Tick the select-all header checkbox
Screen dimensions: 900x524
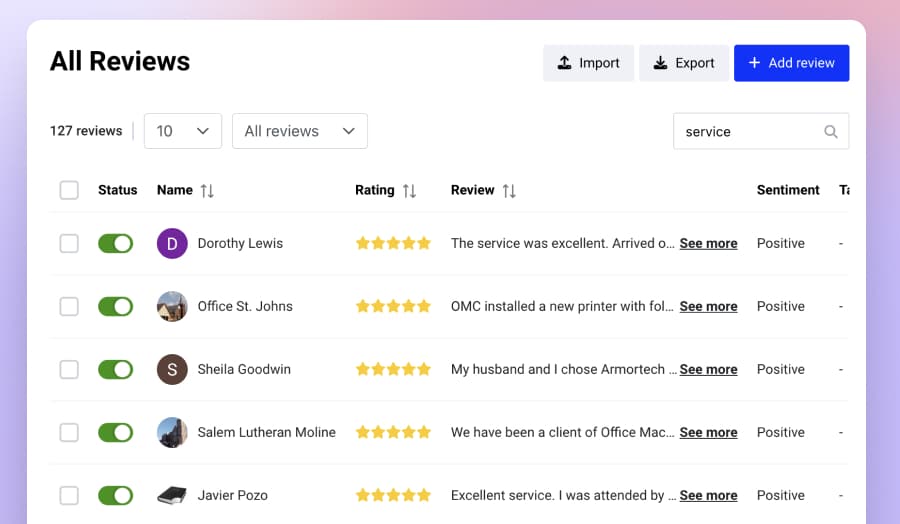click(69, 190)
